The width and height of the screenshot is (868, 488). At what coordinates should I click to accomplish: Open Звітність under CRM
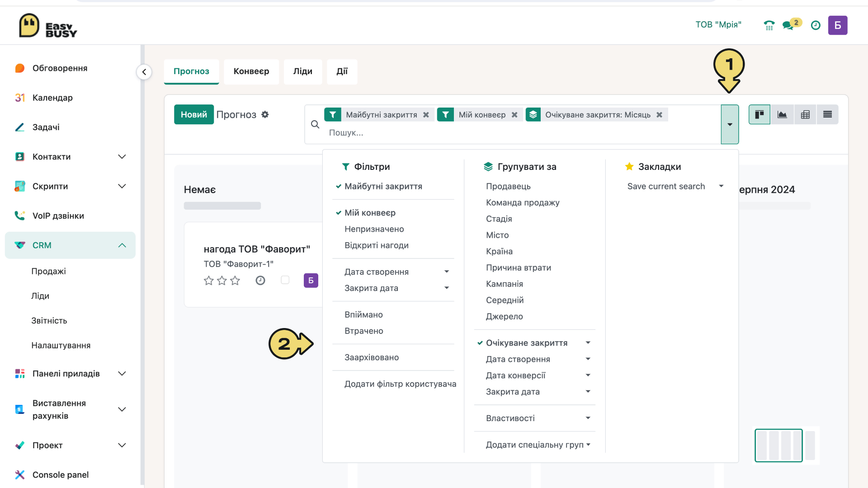tap(49, 321)
